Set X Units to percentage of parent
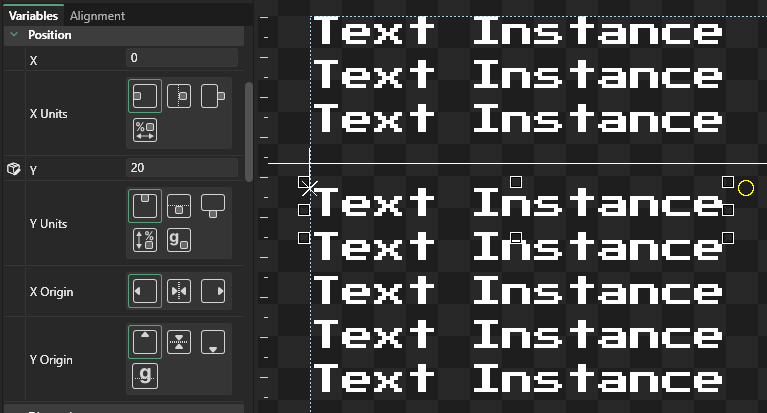This screenshot has height=413, width=767. tap(145, 131)
